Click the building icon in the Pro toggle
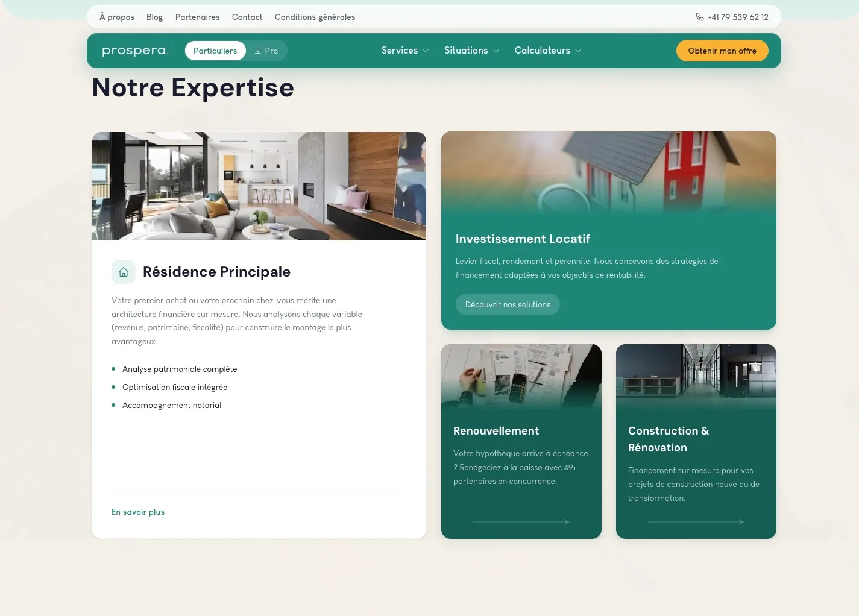 [x=258, y=51]
